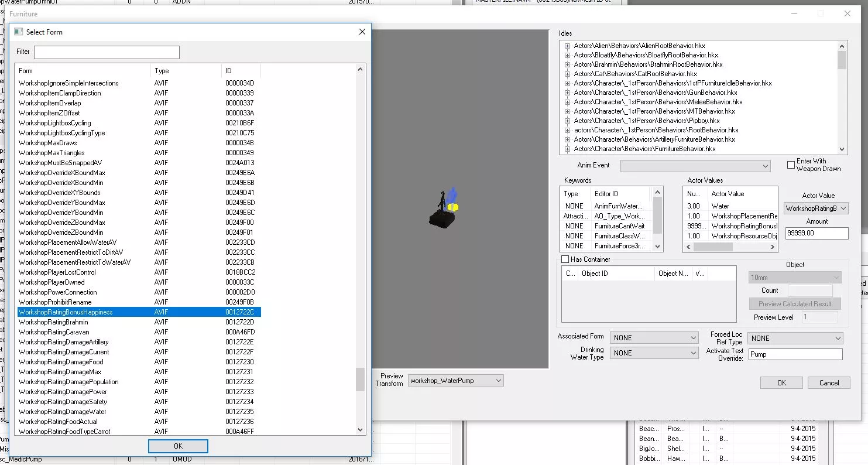Screen dimensions: 868x465
Task: Expand the 1stPFurnitureIdleBehavior.hkx node
Action: click(x=567, y=83)
